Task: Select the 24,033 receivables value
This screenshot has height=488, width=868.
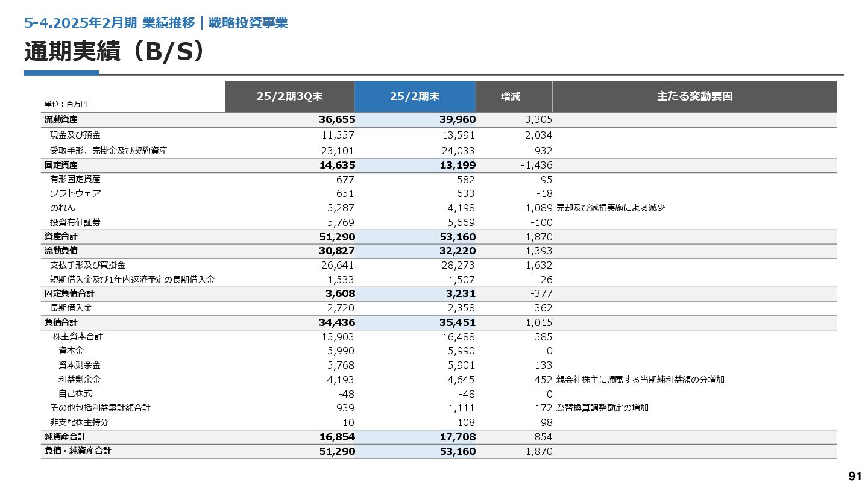Action: [x=458, y=151]
